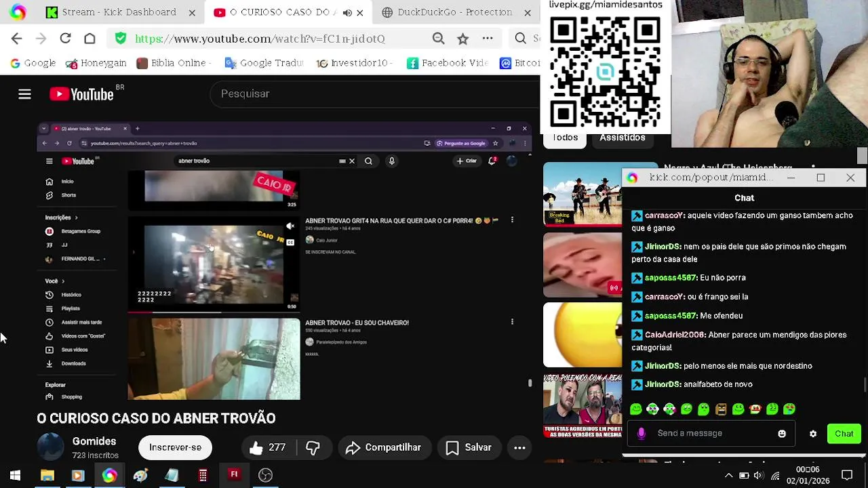Mute the YouTube tab's audio icon
The image size is (868, 488).
pyautogui.click(x=347, y=12)
